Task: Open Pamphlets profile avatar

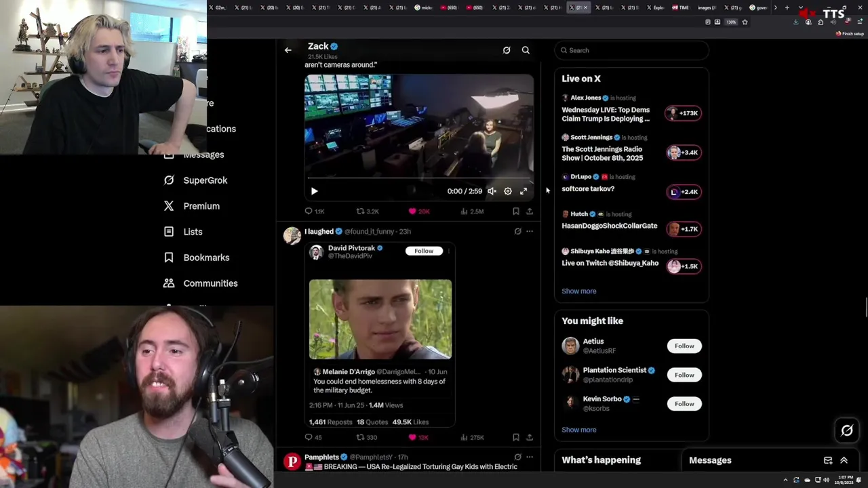Action: coord(292,462)
